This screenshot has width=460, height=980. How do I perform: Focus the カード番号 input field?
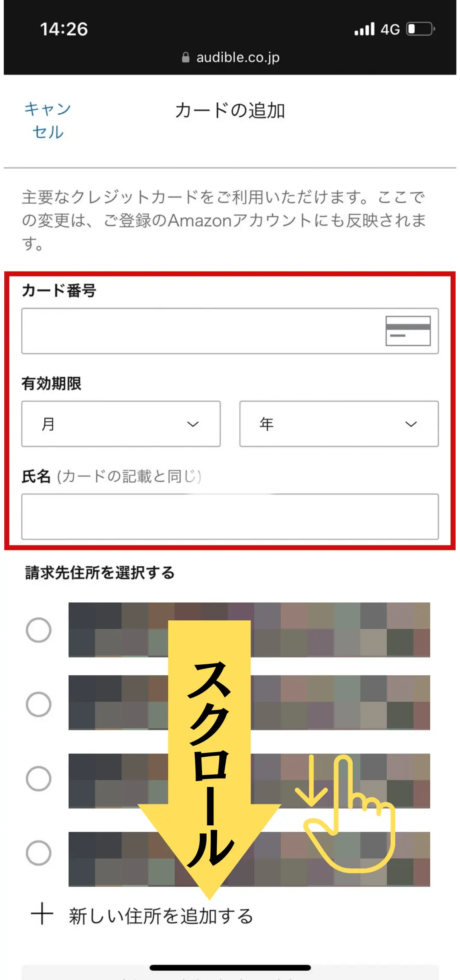230,331
